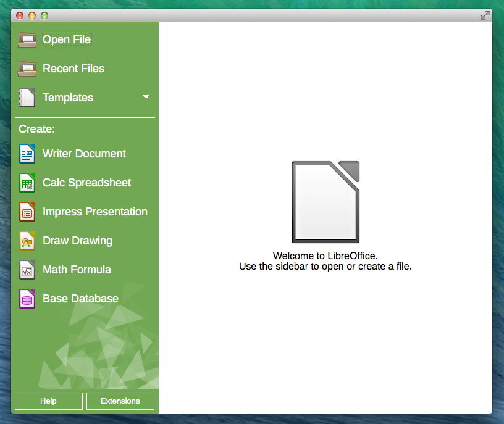The height and width of the screenshot is (424, 504).
Task: Select the Recent Files icon
Action: coord(27,68)
